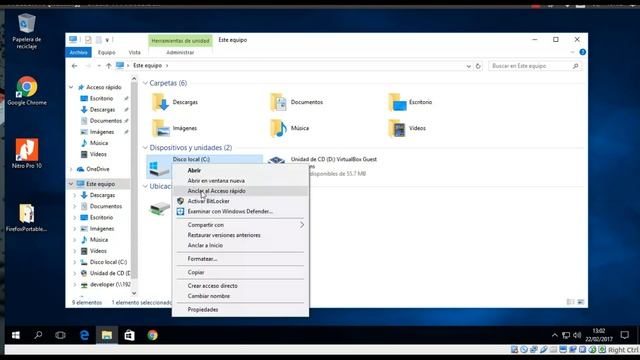This screenshot has width=640, height=360.
Task: Launch Chrome from the taskbar
Action: [x=152, y=335]
